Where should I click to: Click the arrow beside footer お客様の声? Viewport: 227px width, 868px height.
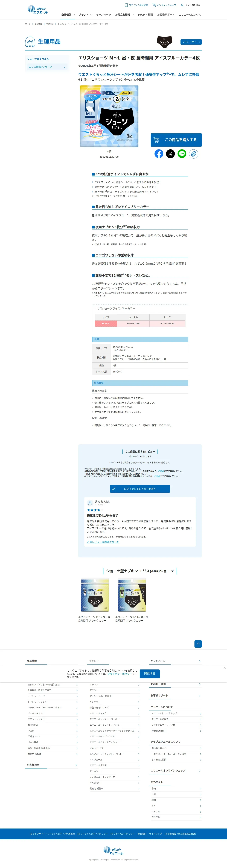[76, 765]
